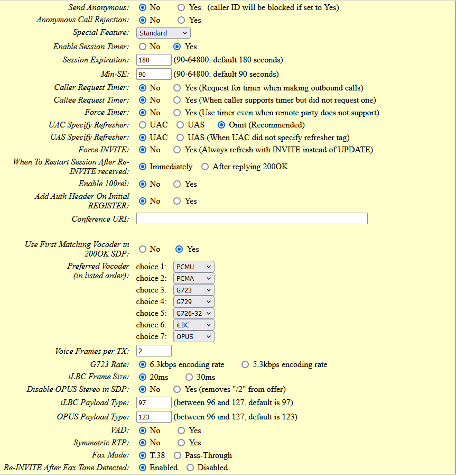Enable VAD with Yes
This screenshot has width=456, height=476.
181,431
